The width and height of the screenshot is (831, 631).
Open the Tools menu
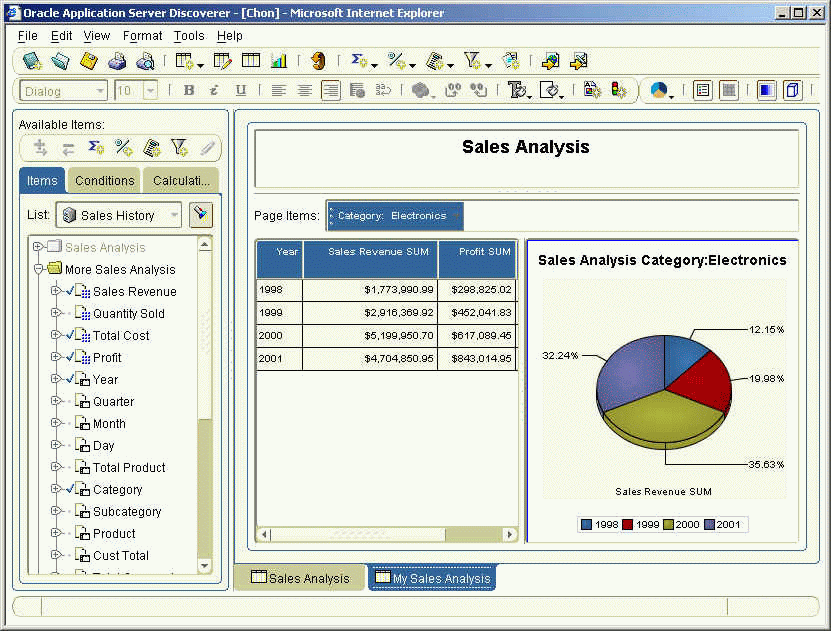189,36
